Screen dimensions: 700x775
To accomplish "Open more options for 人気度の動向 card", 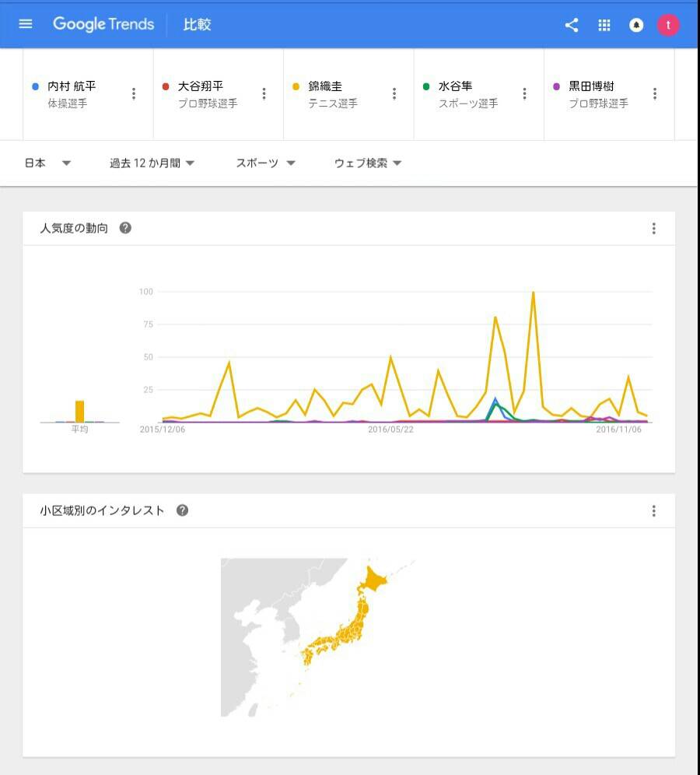I will pos(653,228).
